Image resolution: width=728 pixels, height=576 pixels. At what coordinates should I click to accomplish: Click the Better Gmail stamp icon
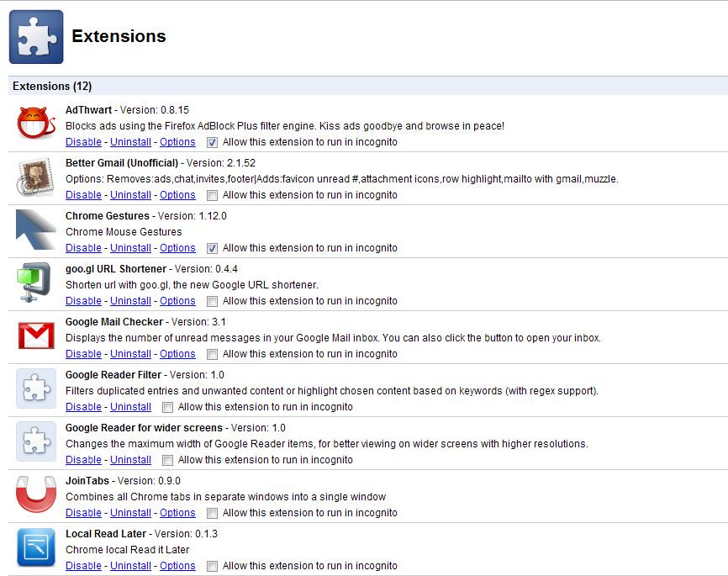36,177
